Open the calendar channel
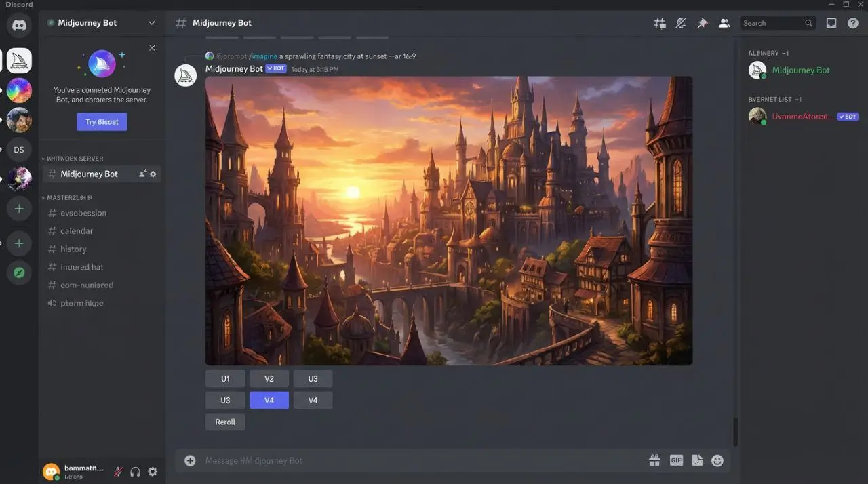 (77, 231)
